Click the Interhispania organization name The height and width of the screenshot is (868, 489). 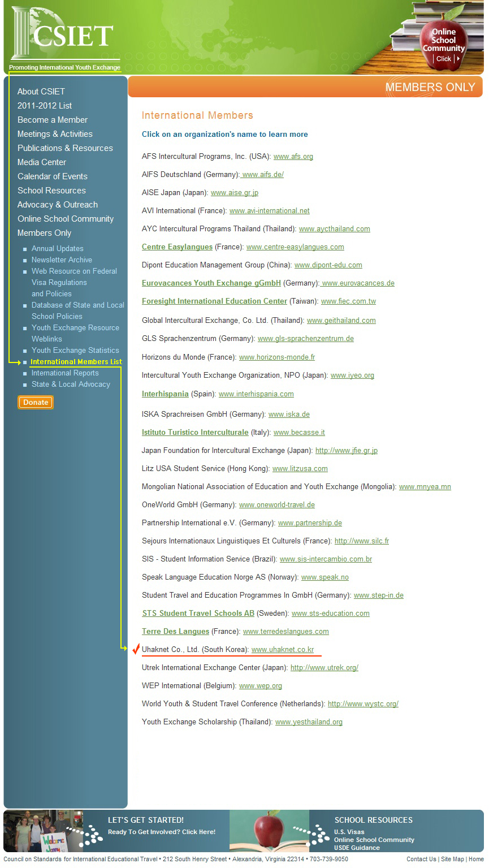[165, 394]
